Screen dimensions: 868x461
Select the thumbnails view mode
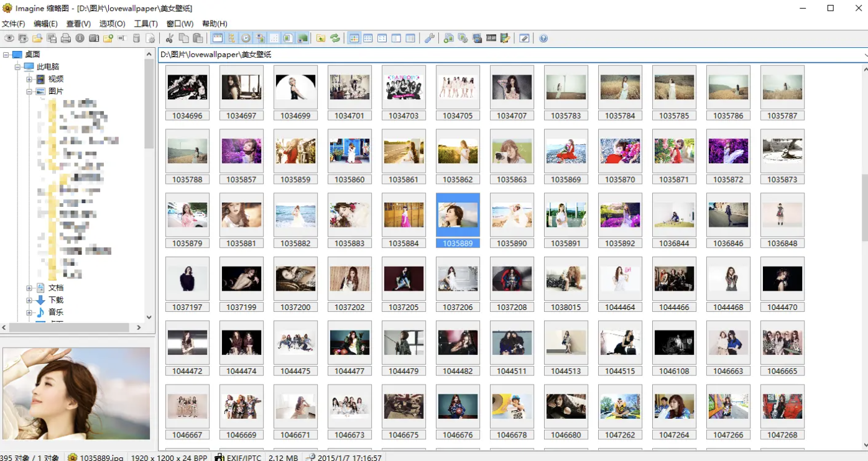(x=354, y=39)
